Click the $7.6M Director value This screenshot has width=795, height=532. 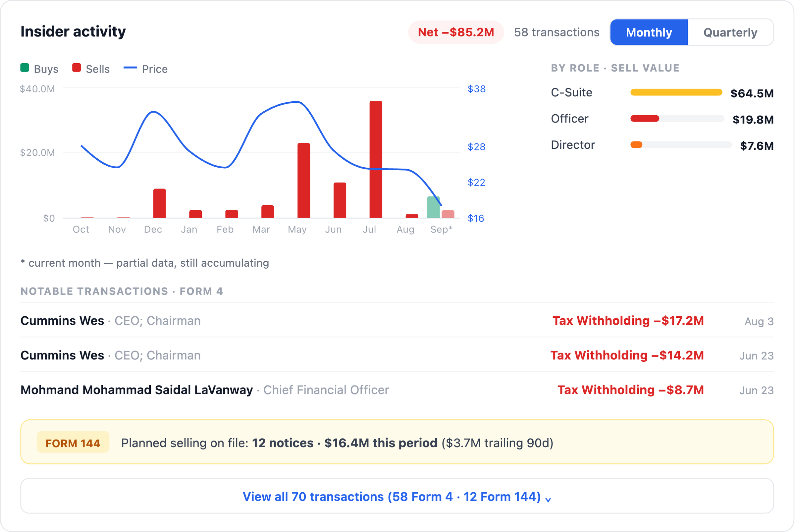[x=757, y=146]
